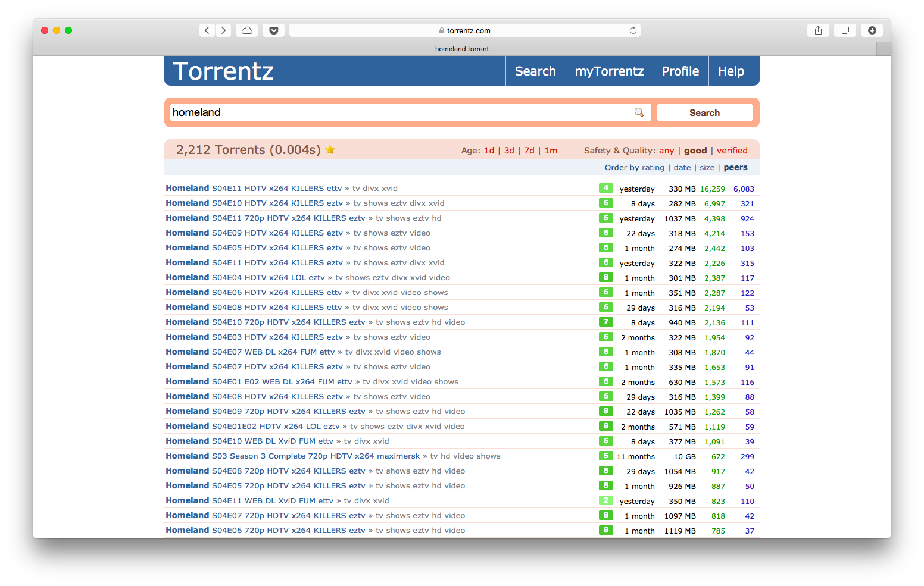924x586 pixels.
Task: Filter age to 1d
Action: [489, 151]
